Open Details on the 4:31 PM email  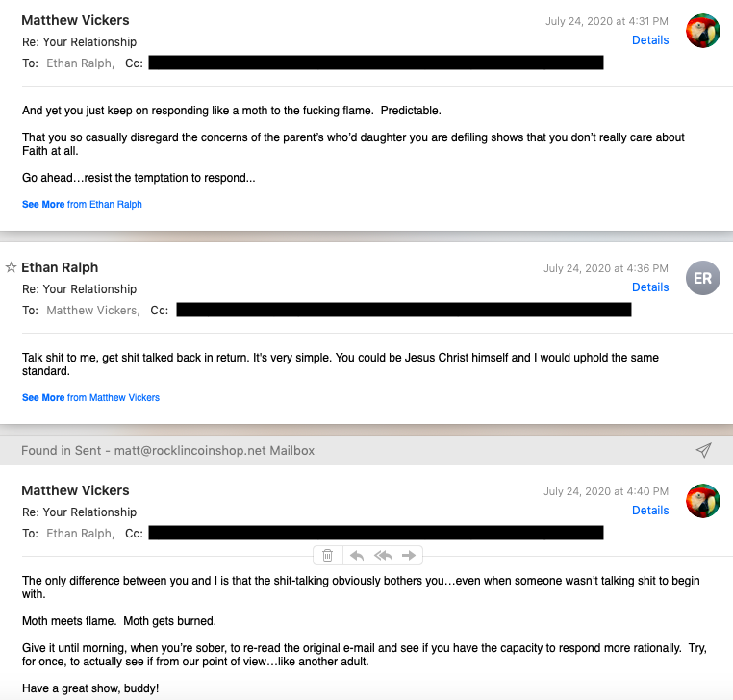click(649, 40)
